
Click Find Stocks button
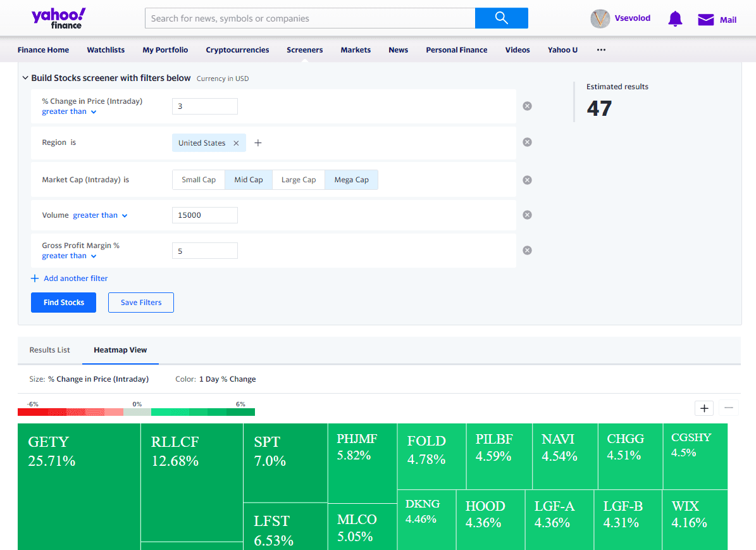64,303
